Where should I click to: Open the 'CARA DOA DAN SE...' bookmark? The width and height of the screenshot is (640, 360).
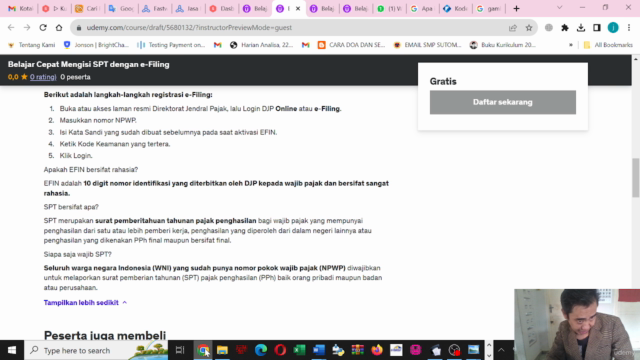tap(352, 45)
